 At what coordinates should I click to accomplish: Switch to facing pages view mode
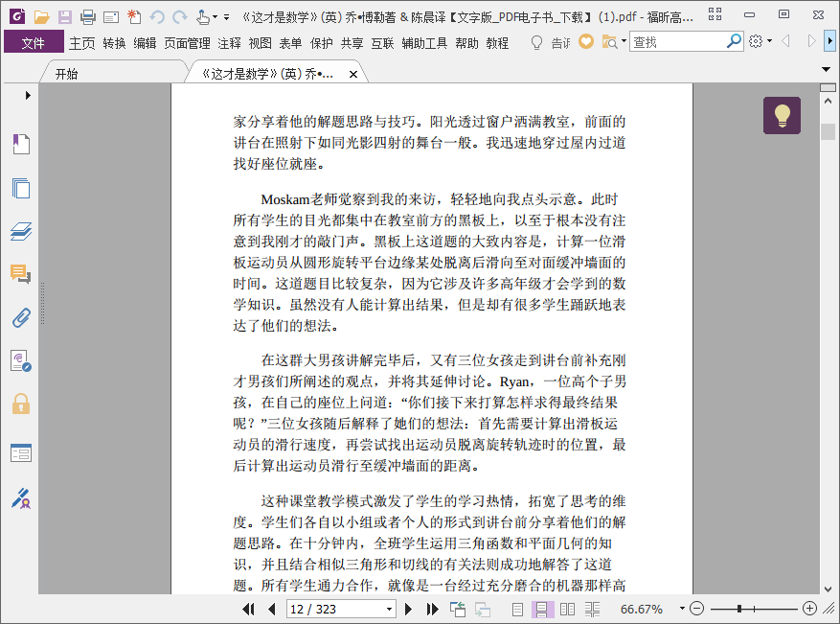coord(567,609)
